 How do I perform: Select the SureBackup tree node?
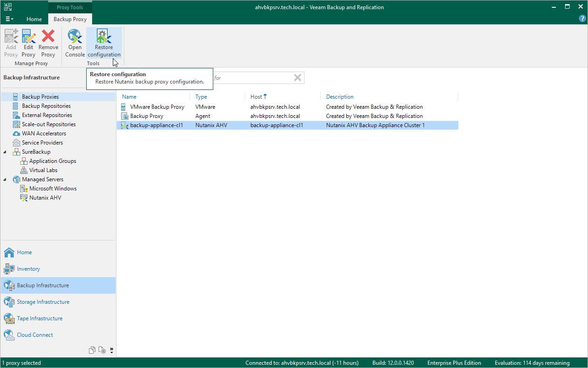click(36, 152)
